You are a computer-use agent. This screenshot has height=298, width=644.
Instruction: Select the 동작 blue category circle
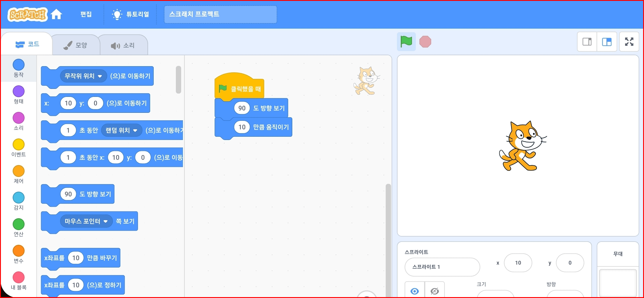tap(19, 65)
